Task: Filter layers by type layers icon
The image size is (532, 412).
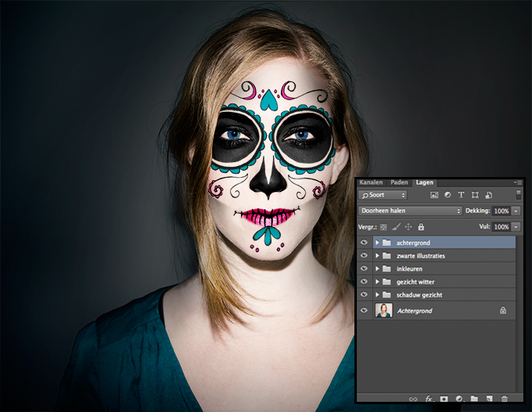Action: (x=461, y=195)
